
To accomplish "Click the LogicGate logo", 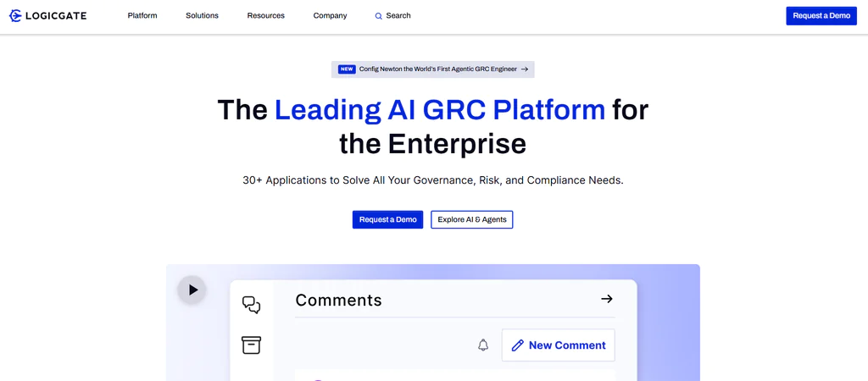I will tap(48, 15).
